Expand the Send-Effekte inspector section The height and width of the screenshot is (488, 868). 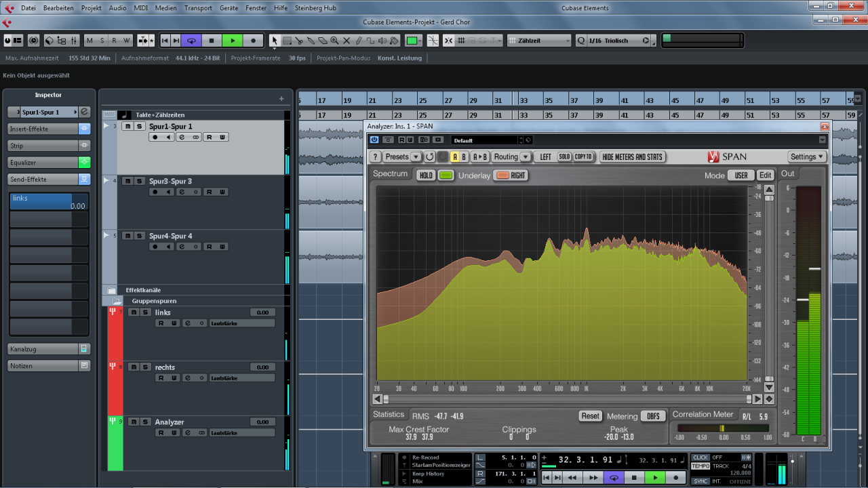click(49, 180)
